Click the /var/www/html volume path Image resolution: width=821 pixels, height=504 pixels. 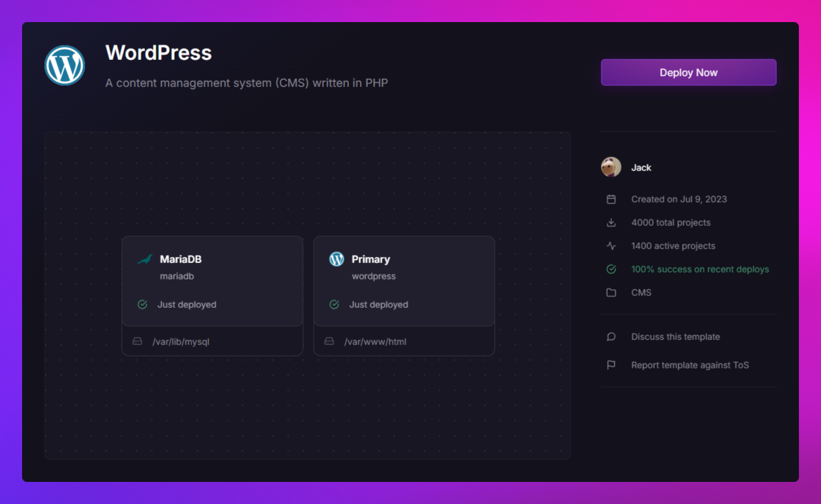[x=375, y=342]
